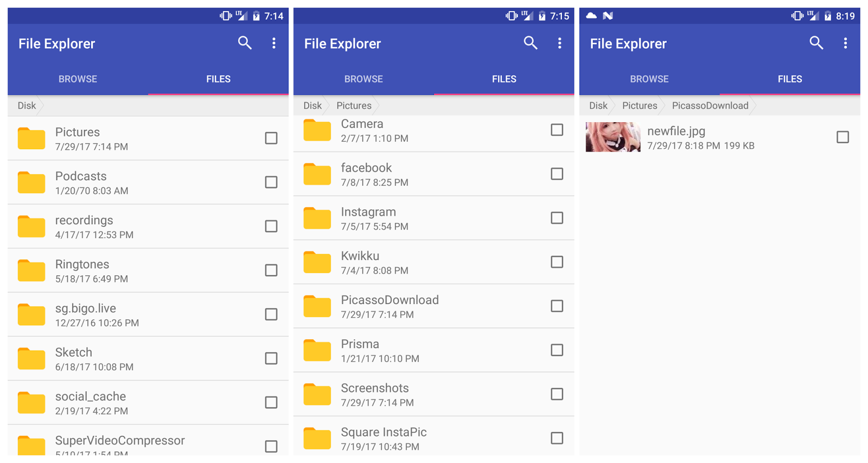Screen dimensions: 868x463
Task: Navigate via the Pictures breadcrumb
Action: 354,105
